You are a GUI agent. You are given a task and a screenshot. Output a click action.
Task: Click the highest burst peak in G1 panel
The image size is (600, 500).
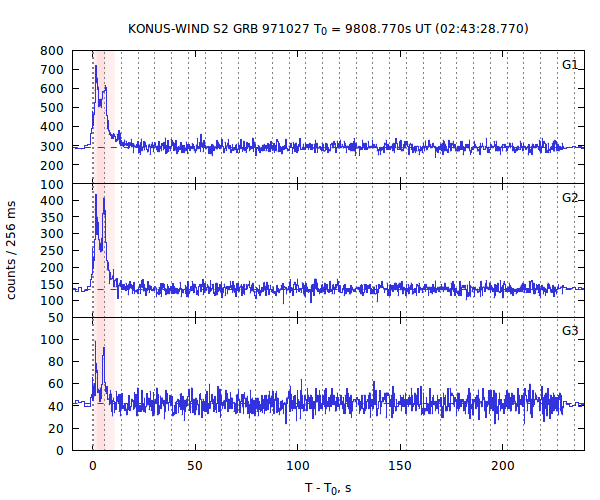click(x=96, y=66)
